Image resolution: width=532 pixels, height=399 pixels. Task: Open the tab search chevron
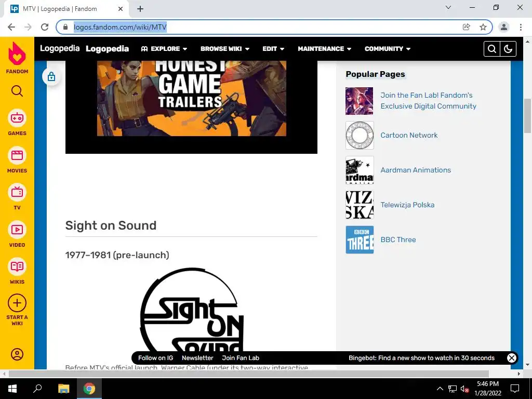448,7
